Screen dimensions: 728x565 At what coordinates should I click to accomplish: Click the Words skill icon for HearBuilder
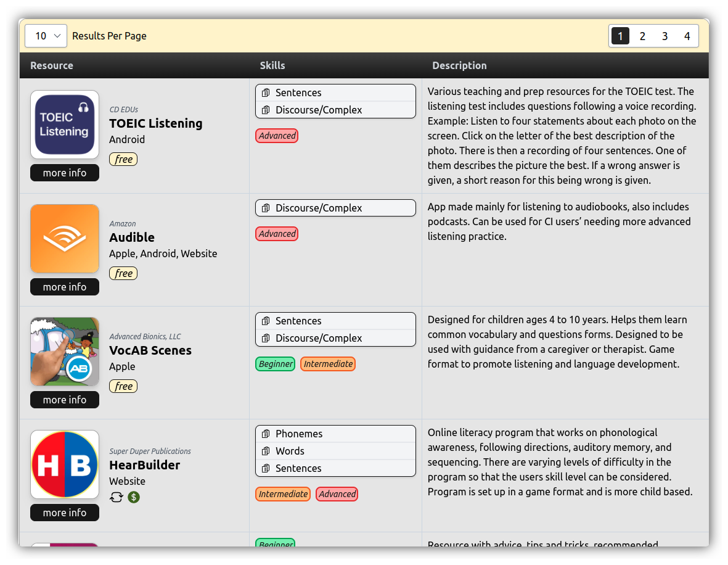[266, 451]
